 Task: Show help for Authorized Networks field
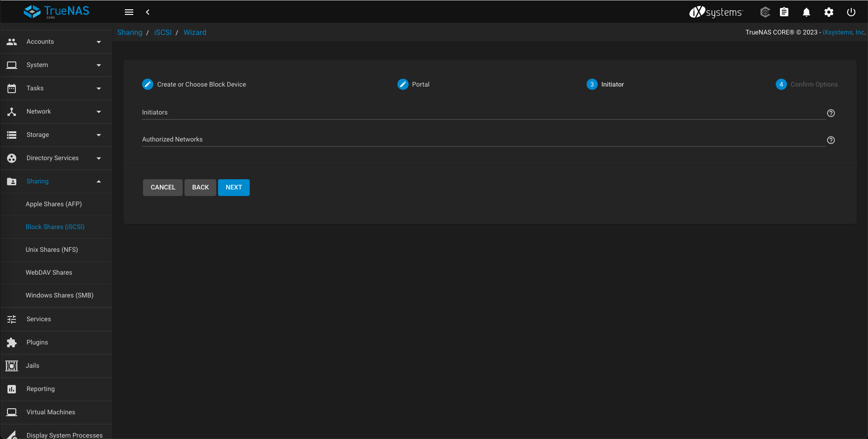pos(831,140)
